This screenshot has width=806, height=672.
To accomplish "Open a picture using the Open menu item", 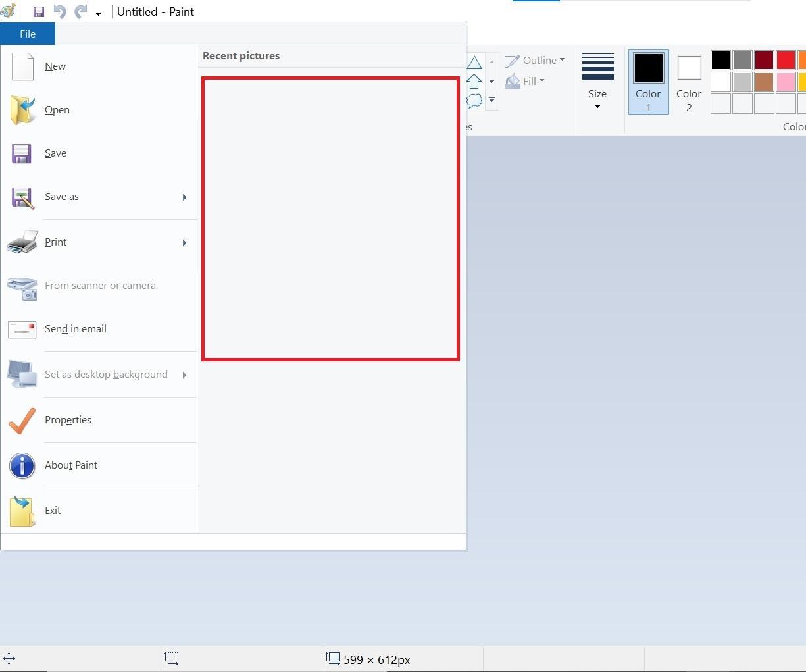I will (57, 110).
